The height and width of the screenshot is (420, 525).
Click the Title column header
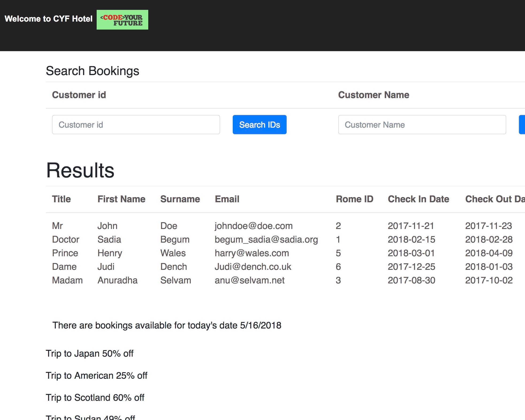click(61, 199)
